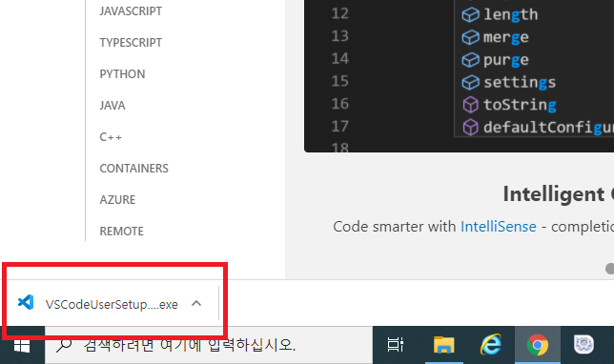614x364 pixels.
Task: Open Task View from the taskbar
Action: pyautogui.click(x=395, y=345)
